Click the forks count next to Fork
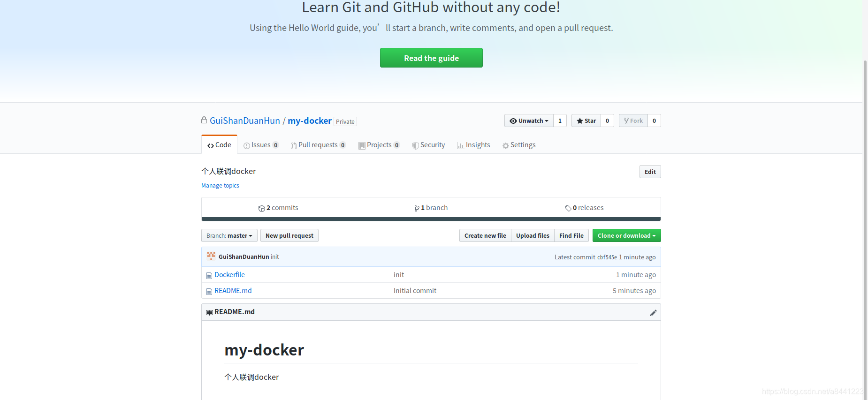This screenshot has height=400, width=868. [x=654, y=121]
